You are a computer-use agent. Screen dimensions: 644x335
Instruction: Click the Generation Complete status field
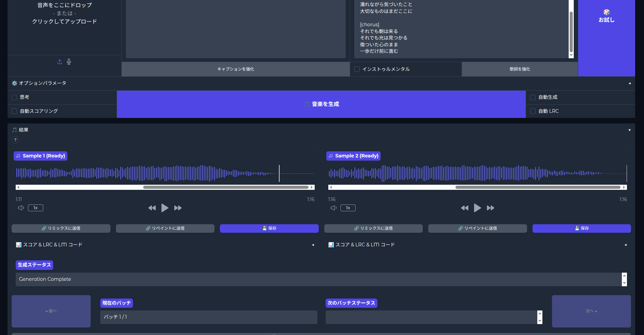319,279
